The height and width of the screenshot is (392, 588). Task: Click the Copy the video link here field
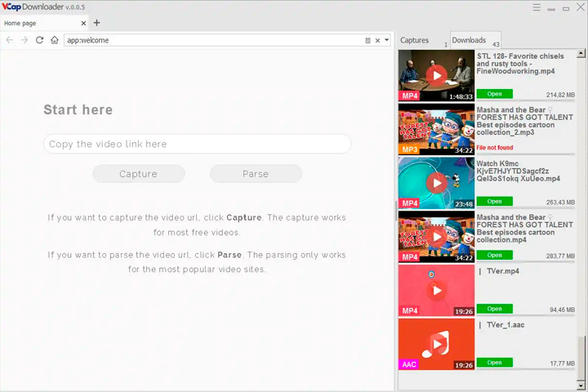198,144
